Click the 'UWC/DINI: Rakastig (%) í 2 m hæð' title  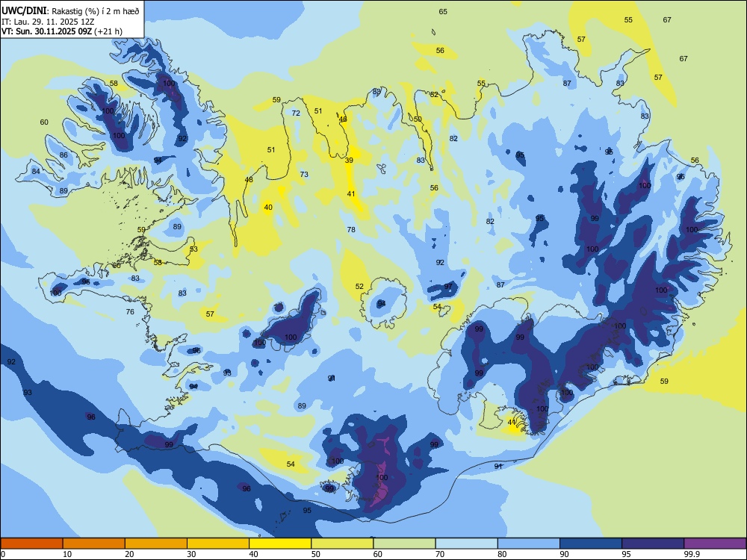point(70,11)
